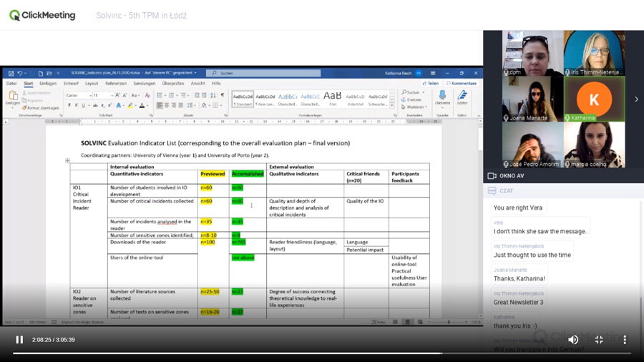Apply the font color swatch
Screen dimensions: 644x362
tap(142, 105)
